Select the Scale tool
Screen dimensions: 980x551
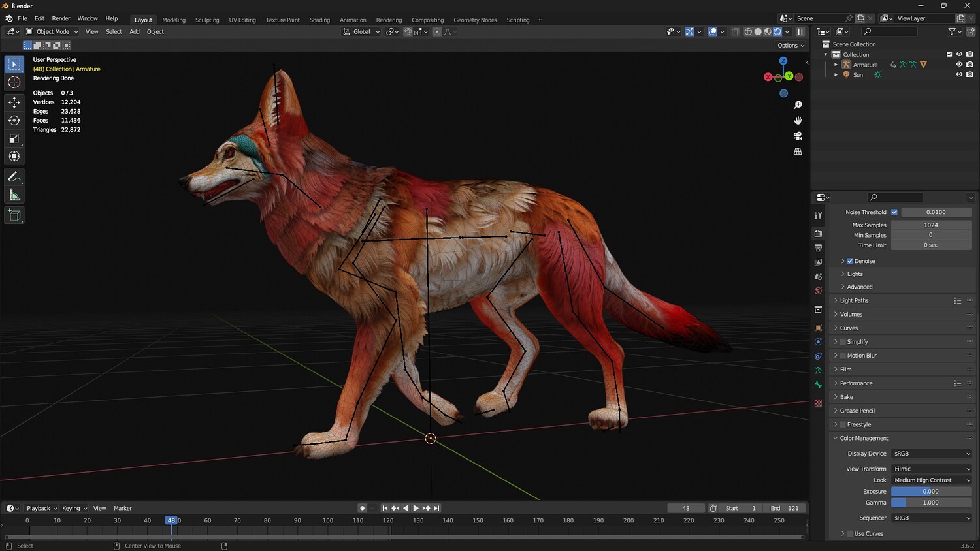click(x=14, y=138)
